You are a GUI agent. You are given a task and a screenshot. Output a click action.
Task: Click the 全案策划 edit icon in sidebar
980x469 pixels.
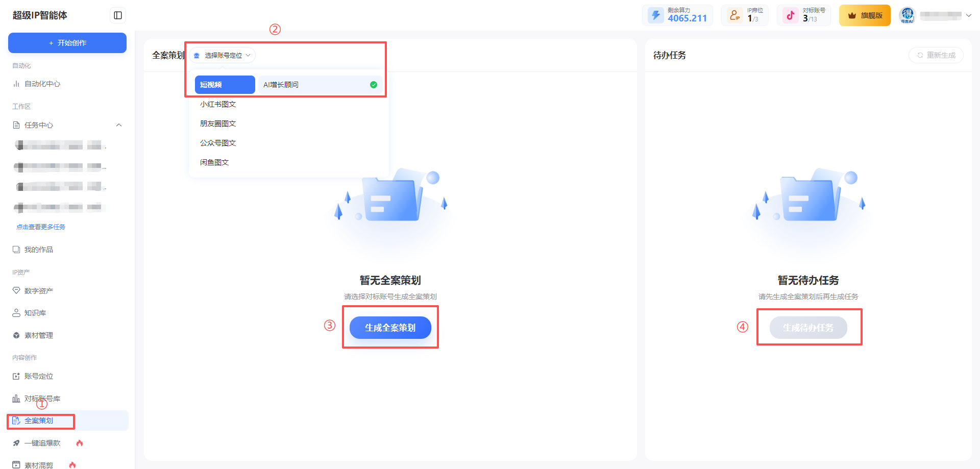click(16, 421)
